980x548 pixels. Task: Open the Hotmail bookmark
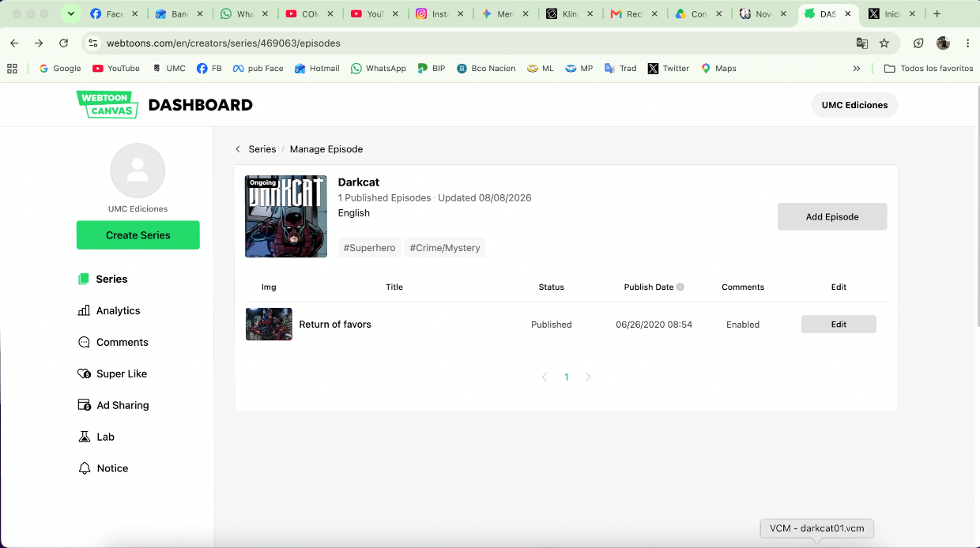click(317, 69)
